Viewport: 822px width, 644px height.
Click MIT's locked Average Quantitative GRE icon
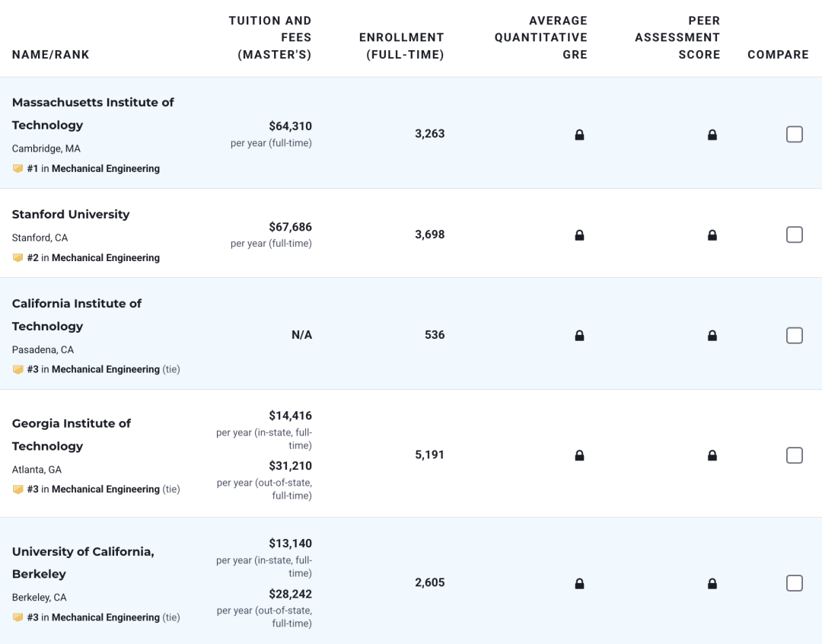pos(579,135)
